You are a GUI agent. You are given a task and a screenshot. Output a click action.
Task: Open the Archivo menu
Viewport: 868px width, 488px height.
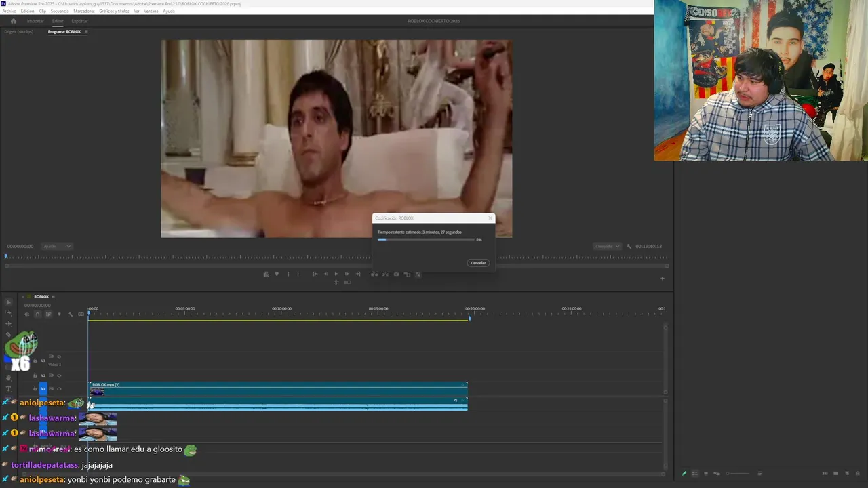pyautogui.click(x=9, y=11)
